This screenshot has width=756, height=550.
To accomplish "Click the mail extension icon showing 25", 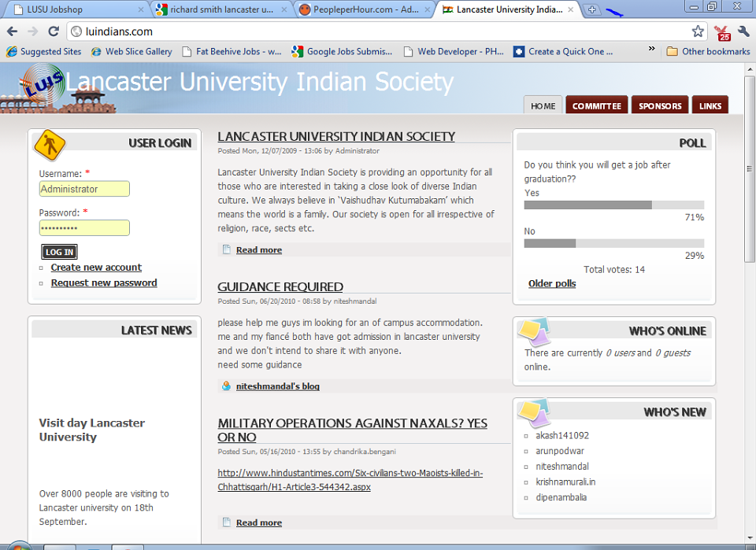I will (x=722, y=33).
